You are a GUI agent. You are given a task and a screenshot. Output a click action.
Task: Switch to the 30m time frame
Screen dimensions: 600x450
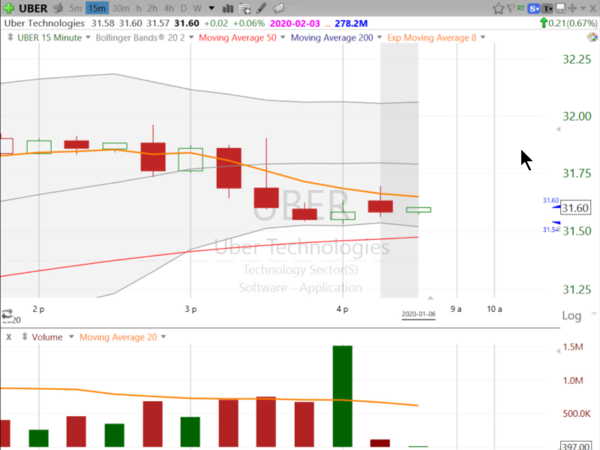(121, 8)
